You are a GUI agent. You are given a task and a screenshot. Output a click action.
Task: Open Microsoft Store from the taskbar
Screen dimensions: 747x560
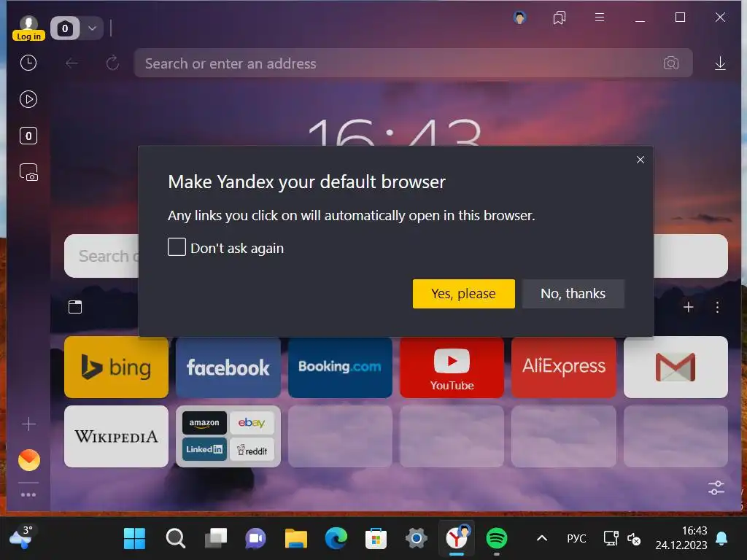click(x=376, y=539)
